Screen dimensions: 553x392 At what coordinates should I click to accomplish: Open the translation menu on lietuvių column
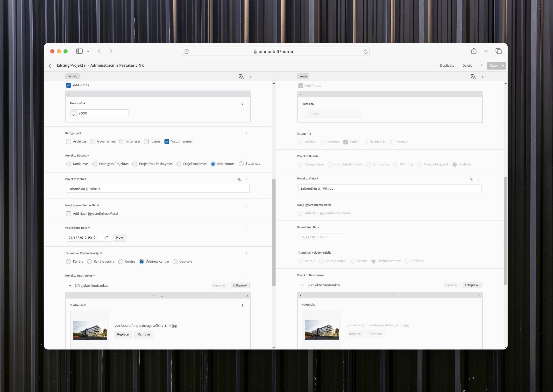[241, 76]
